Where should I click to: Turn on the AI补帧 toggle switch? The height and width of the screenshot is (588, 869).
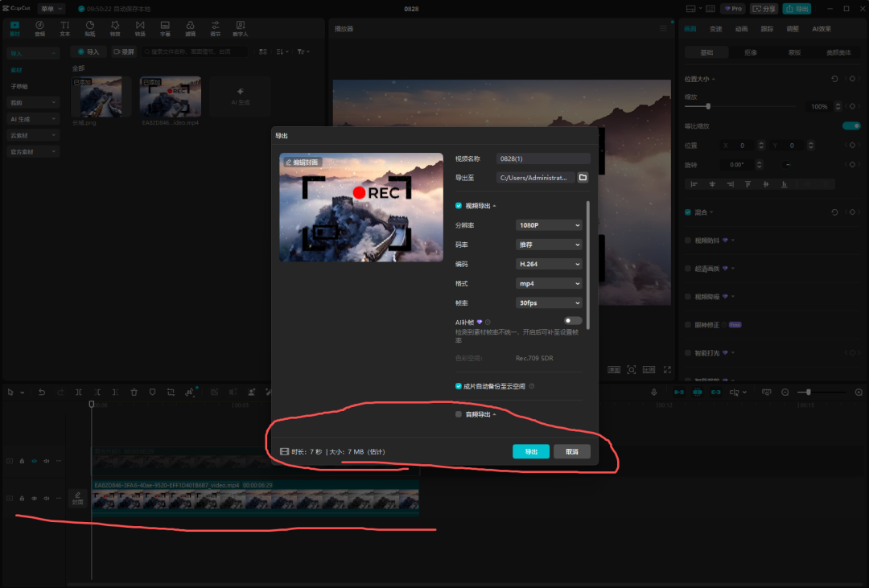pos(573,321)
